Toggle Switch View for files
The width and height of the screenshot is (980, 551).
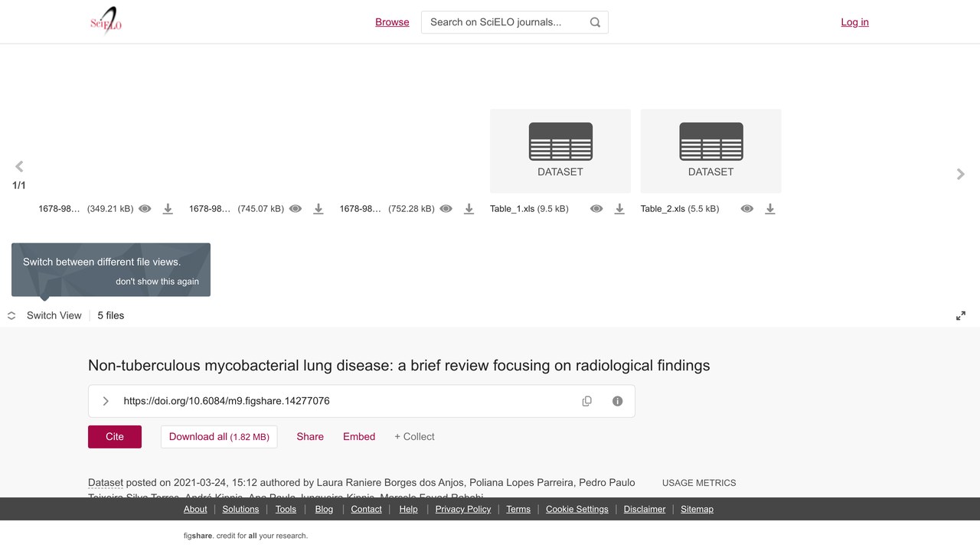(x=44, y=315)
